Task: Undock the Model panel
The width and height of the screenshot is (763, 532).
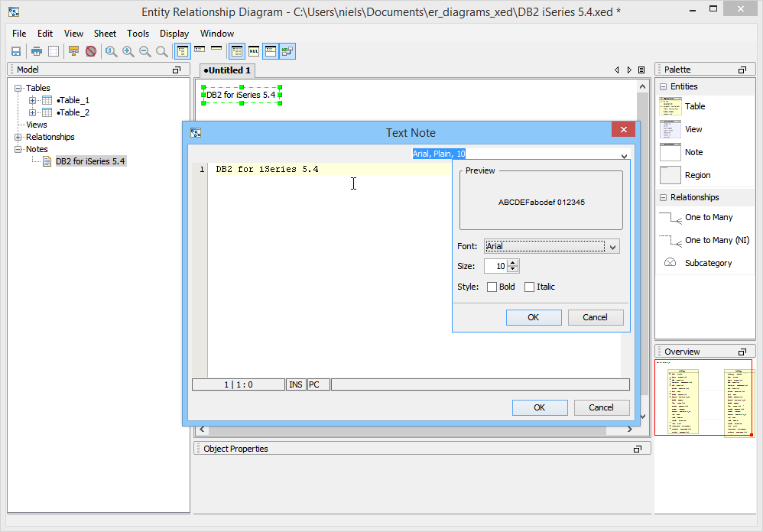Action: pyautogui.click(x=177, y=70)
